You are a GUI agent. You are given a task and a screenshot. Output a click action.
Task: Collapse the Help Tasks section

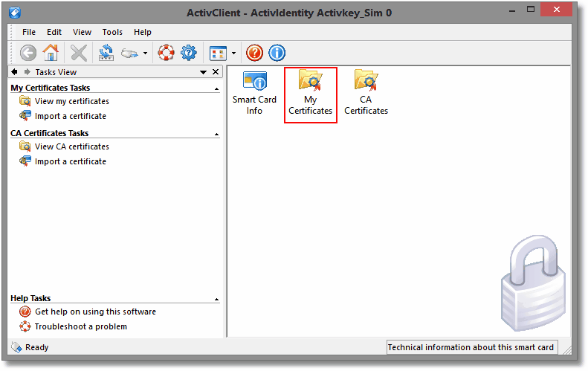217,300
